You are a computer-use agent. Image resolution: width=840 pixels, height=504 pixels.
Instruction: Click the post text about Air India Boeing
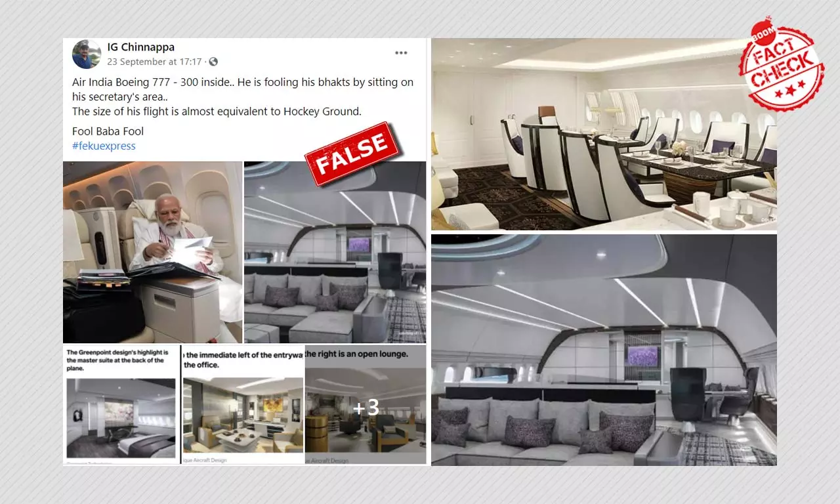coord(243,96)
